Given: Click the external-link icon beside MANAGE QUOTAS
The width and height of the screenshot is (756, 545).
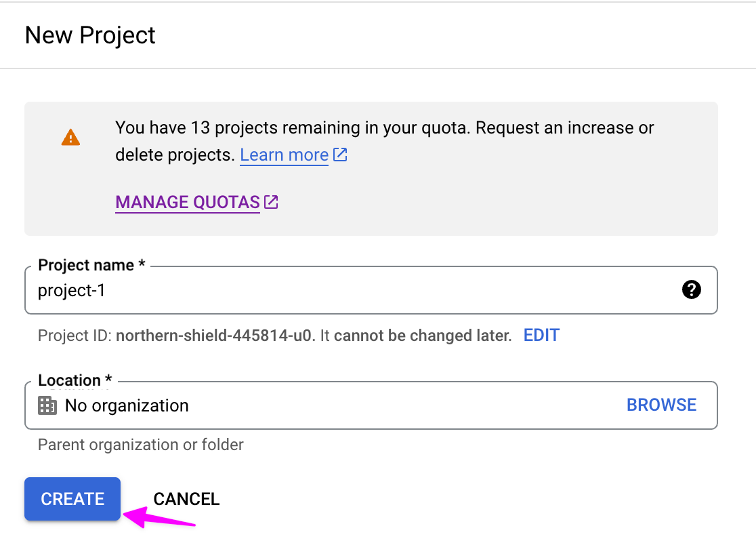Looking at the screenshot, I should click(272, 202).
